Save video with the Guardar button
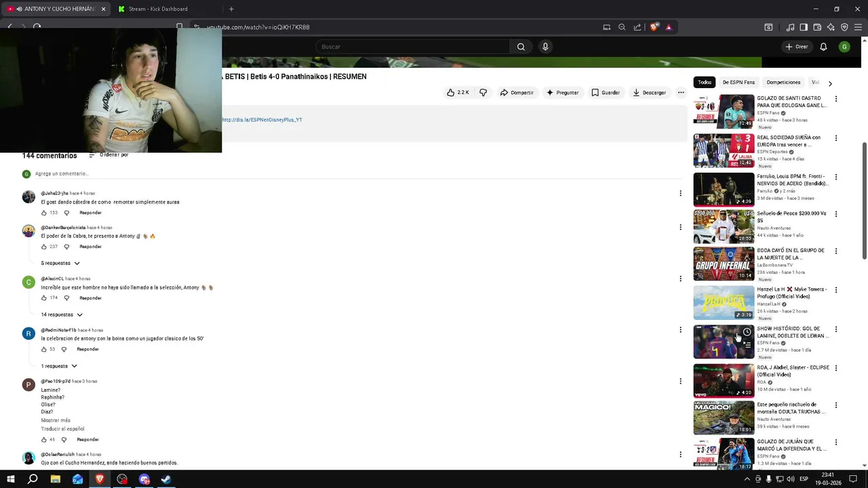This screenshot has height=488, width=868. tap(606, 92)
